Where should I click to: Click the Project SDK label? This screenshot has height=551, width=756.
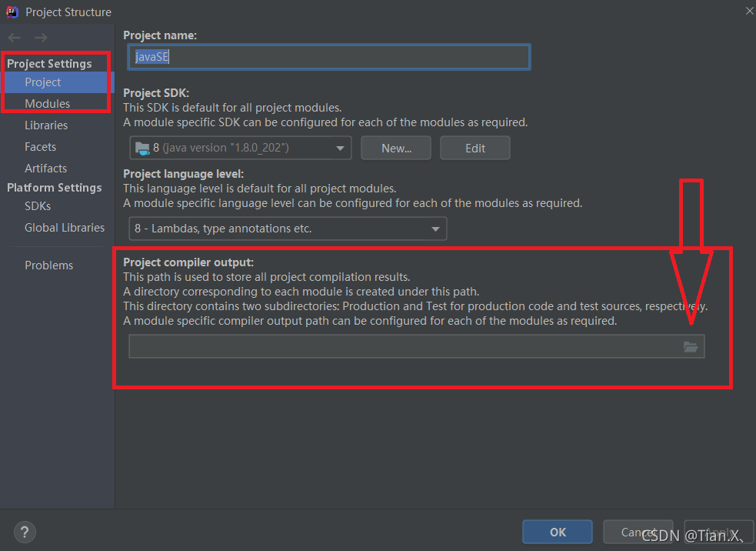pos(156,93)
